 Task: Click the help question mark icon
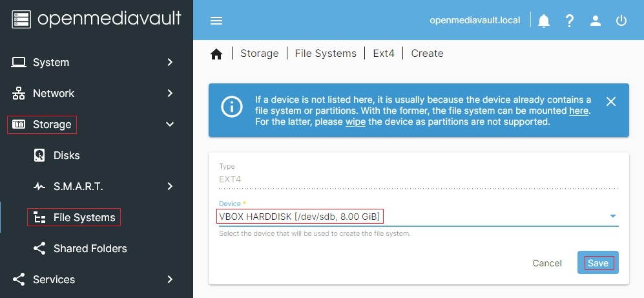pos(570,21)
